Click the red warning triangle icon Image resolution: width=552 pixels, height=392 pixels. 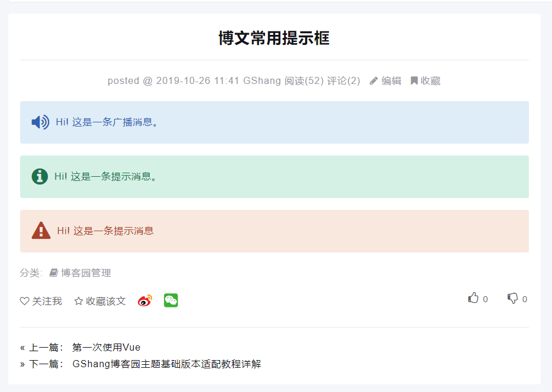tap(41, 231)
